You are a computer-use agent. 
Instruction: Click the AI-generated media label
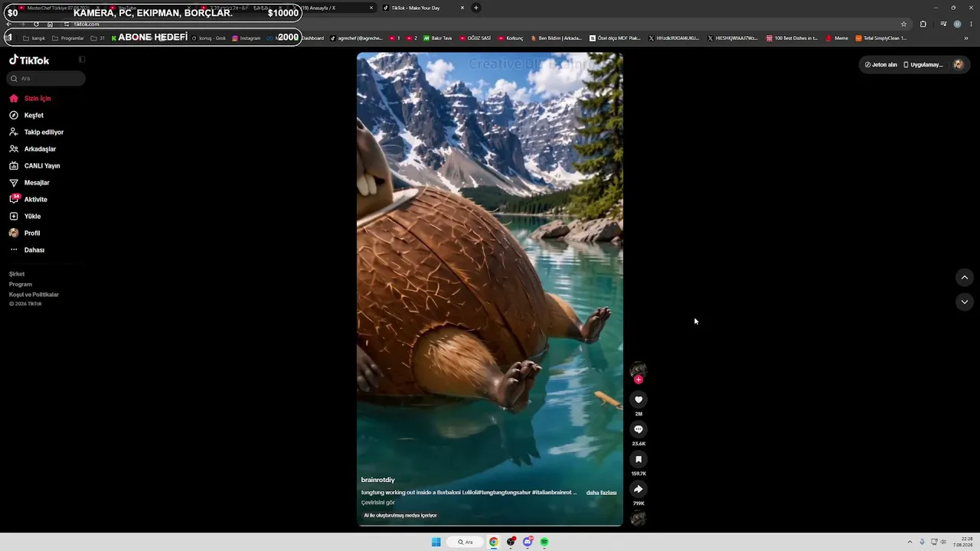click(400, 516)
